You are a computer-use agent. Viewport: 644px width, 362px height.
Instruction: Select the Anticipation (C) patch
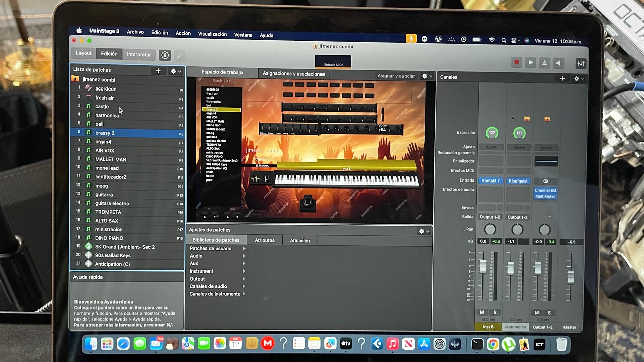pyautogui.click(x=127, y=264)
